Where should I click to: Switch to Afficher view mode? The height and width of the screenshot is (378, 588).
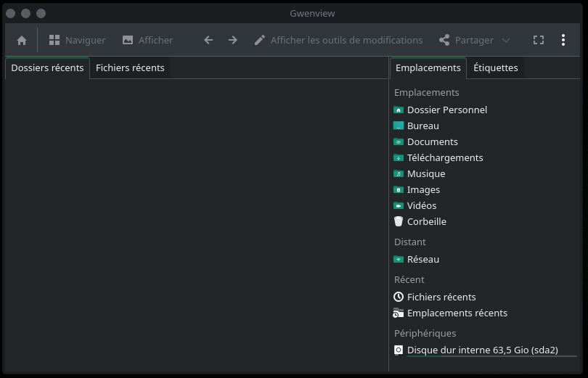tap(147, 41)
